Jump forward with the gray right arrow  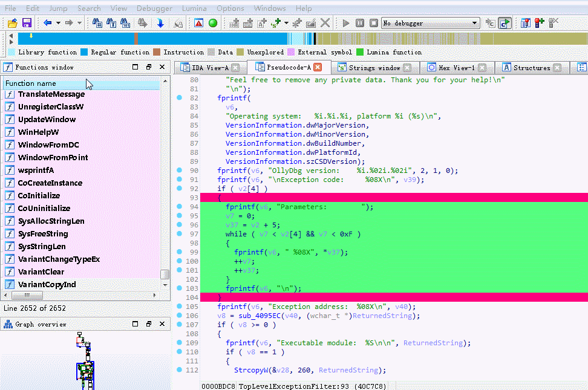[69, 23]
